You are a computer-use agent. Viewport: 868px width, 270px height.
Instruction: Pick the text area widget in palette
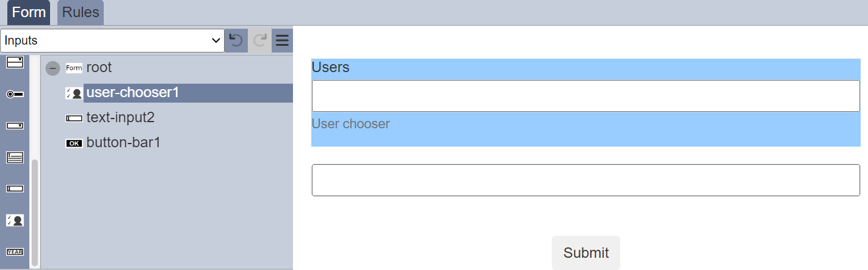click(x=15, y=158)
